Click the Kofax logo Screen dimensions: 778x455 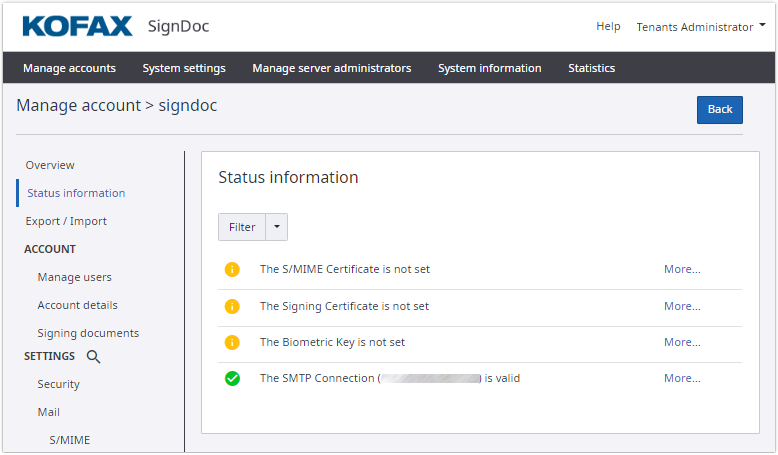click(x=77, y=26)
